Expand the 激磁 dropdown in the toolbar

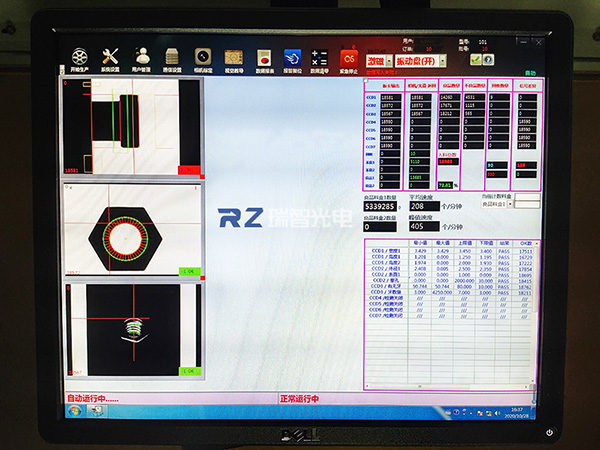(379, 61)
